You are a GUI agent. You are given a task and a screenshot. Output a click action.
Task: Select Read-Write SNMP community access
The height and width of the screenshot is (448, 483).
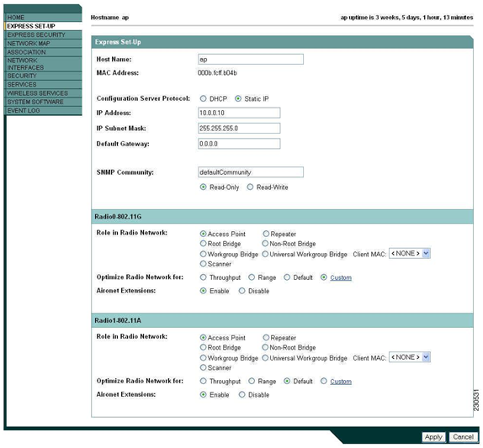tap(250, 187)
